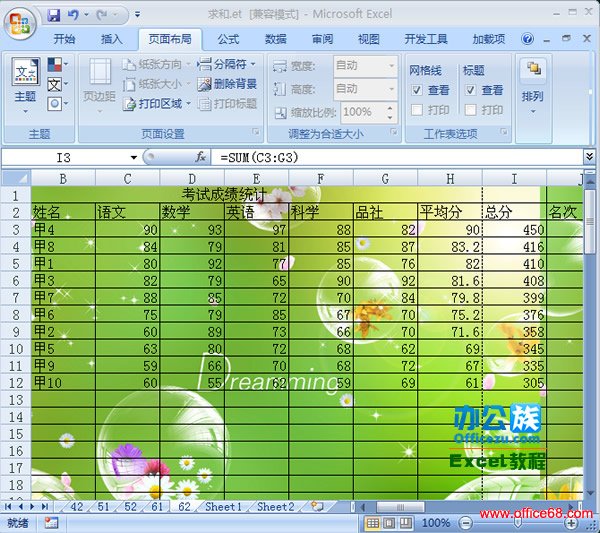Expand the formula bar
The image size is (600, 533).
click(x=589, y=156)
